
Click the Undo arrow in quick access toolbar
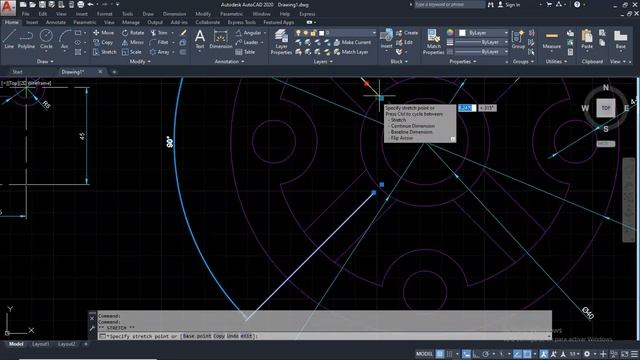point(91,5)
